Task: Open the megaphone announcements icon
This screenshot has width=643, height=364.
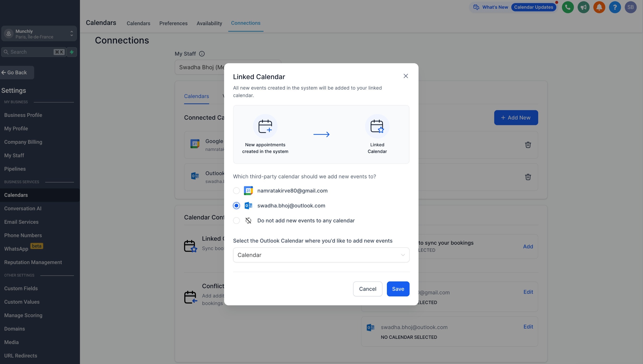Action: pos(583,7)
